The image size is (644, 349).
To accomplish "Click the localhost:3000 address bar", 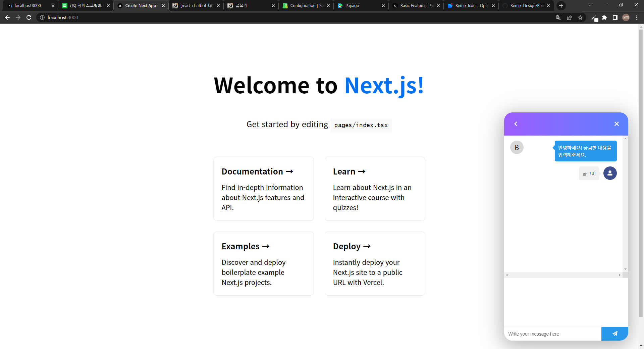I will pos(295,17).
